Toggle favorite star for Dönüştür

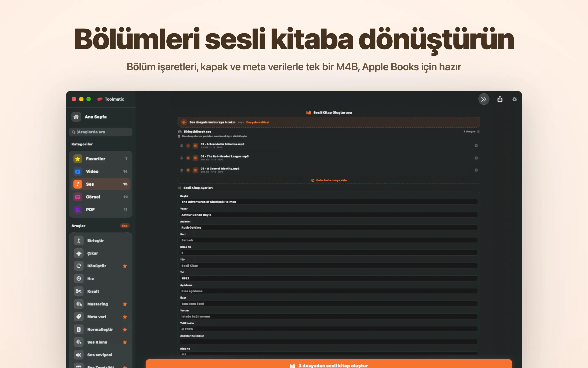(125, 266)
